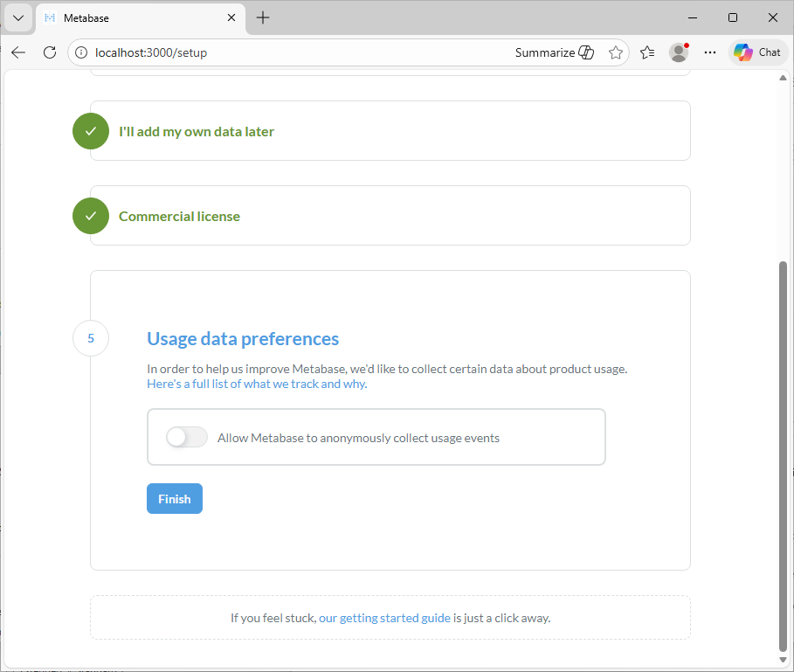Click the scrollbar up arrow

(783, 78)
